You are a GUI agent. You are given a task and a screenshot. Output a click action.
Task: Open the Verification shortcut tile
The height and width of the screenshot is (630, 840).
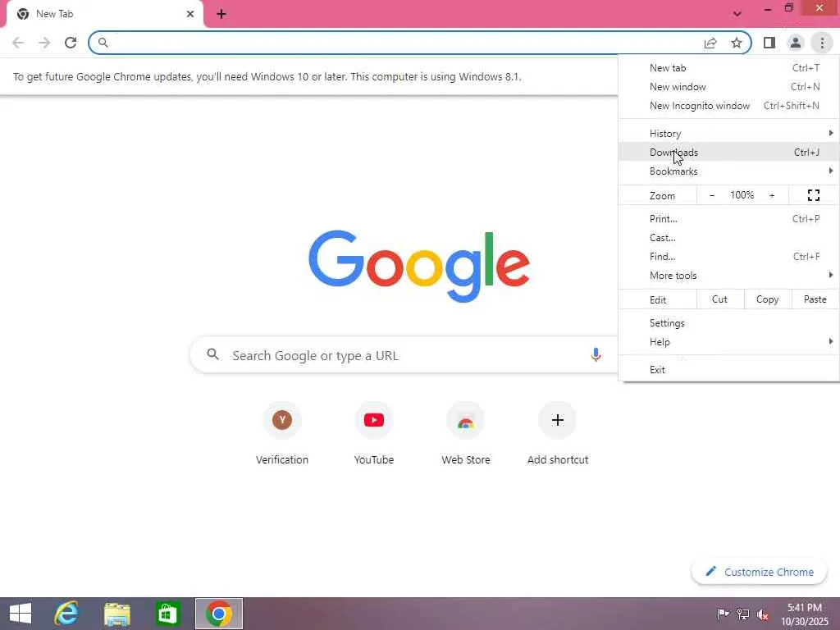click(282, 431)
